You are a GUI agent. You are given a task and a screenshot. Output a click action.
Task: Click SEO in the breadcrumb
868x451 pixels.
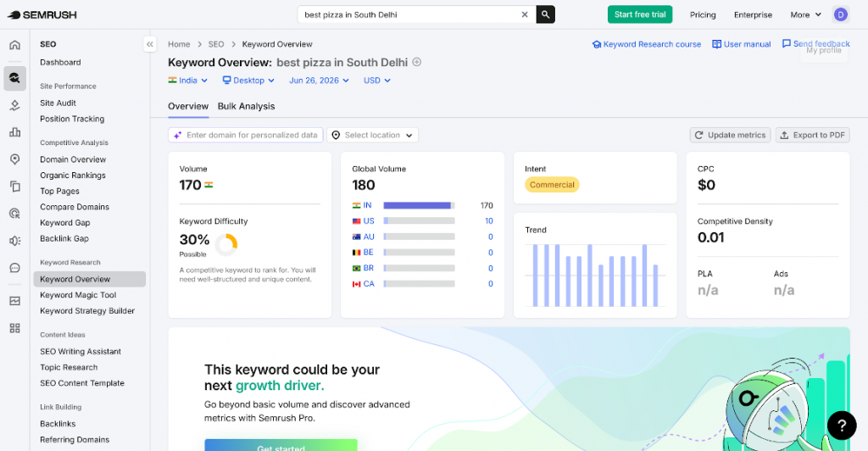click(216, 44)
